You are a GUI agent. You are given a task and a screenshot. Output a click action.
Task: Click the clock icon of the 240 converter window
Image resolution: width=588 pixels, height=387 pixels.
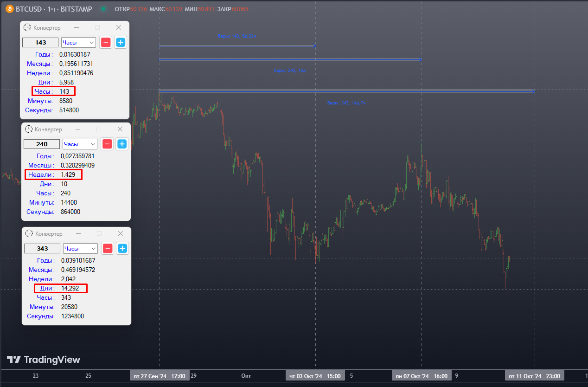(29, 129)
